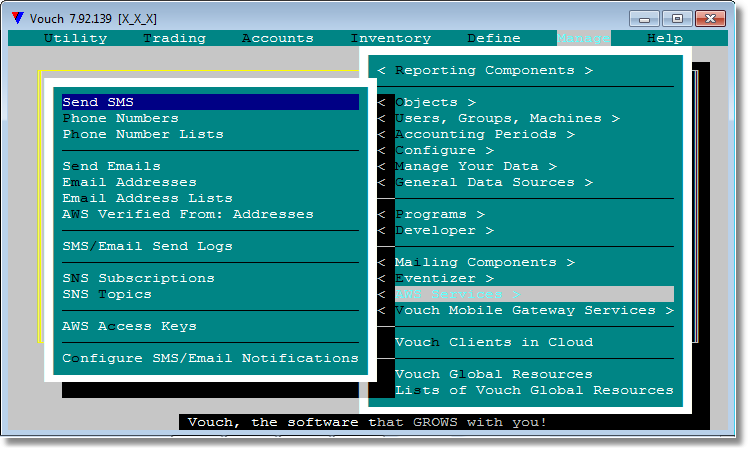Open the Define menu

click(x=494, y=38)
